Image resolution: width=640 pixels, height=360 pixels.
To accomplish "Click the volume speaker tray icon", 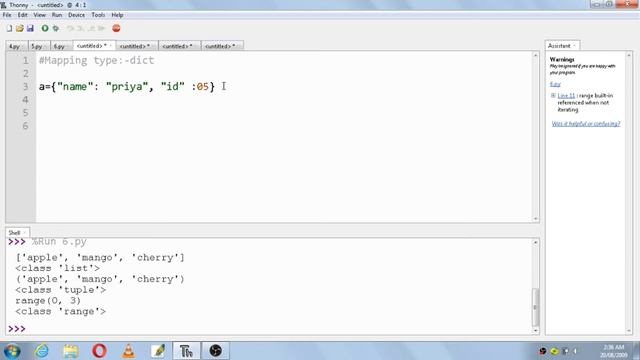I will pyautogui.click(x=576, y=351).
